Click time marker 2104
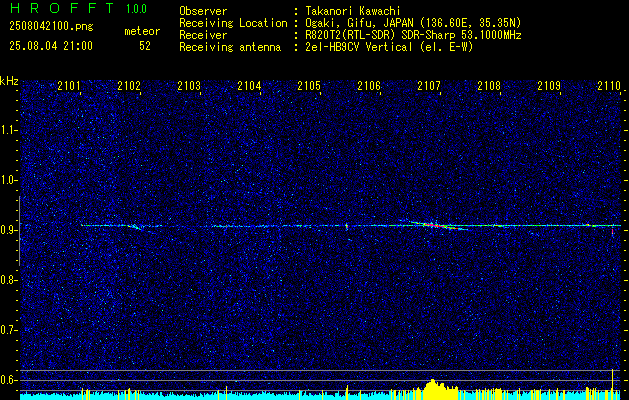This screenshot has width=629, height=400. point(249,86)
